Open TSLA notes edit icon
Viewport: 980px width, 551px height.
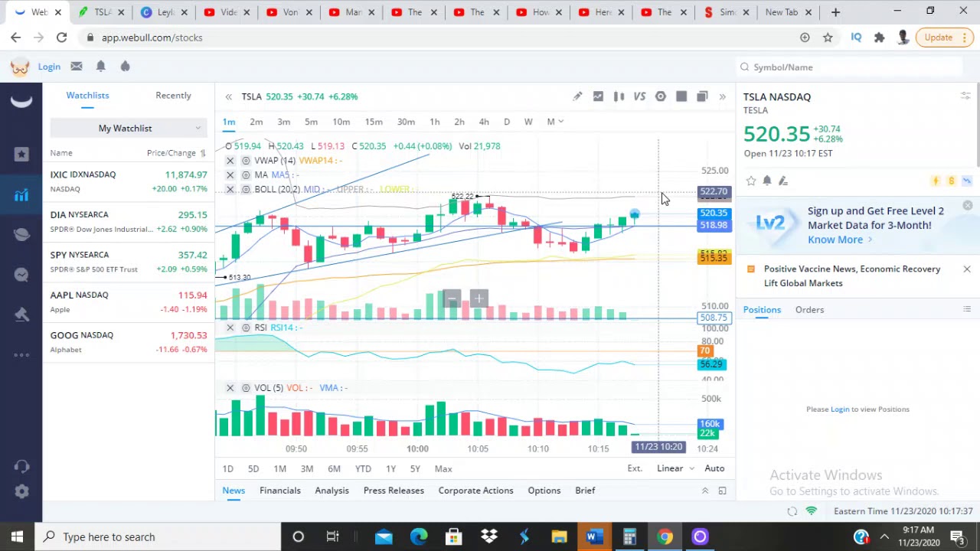(782, 181)
